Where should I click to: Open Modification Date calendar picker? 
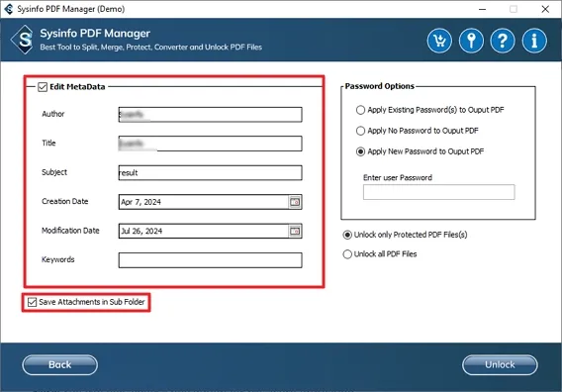pos(295,231)
